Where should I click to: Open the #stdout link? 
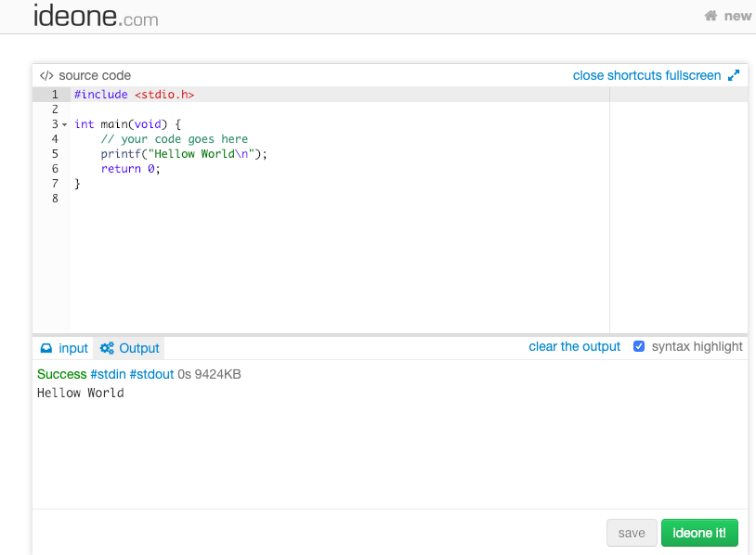pyautogui.click(x=151, y=374)
